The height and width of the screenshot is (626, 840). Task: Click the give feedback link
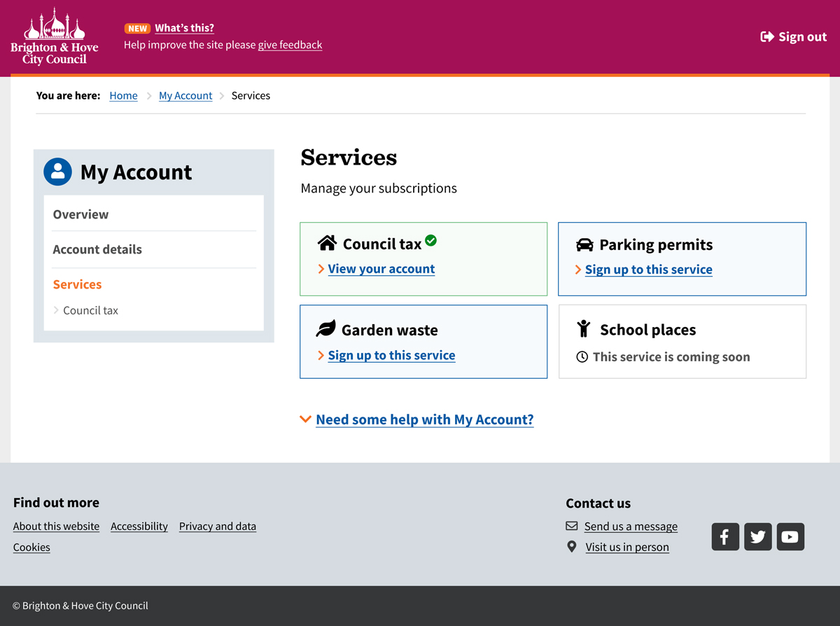point(290,45)
